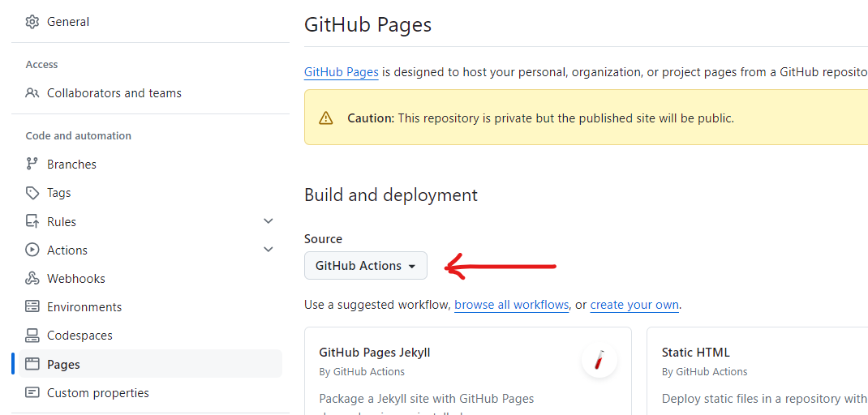The width and height of the screenshot is (868, 415).
Task: Click the Access section label
Action: click(x=41, y=64)
